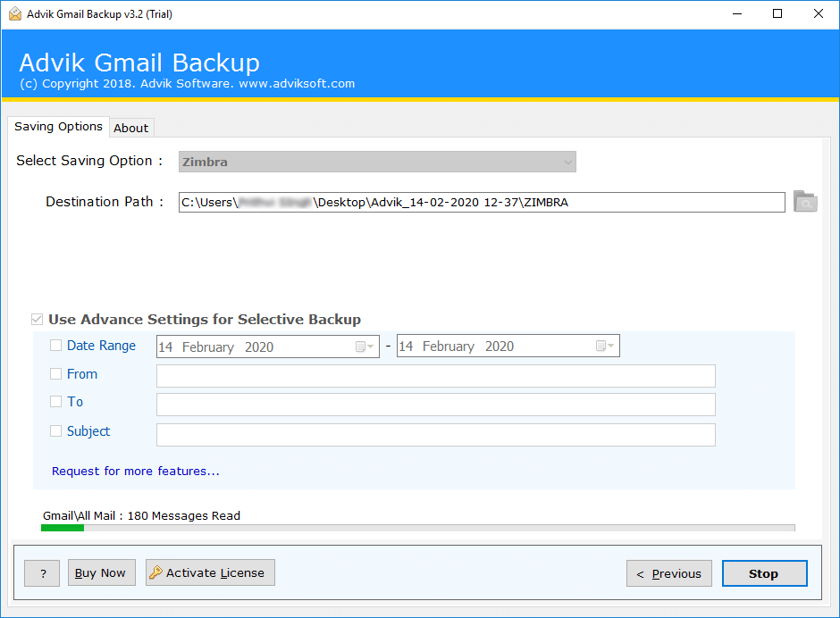Enable the From filter checkbox
The image size is (840, 618).
55,374
